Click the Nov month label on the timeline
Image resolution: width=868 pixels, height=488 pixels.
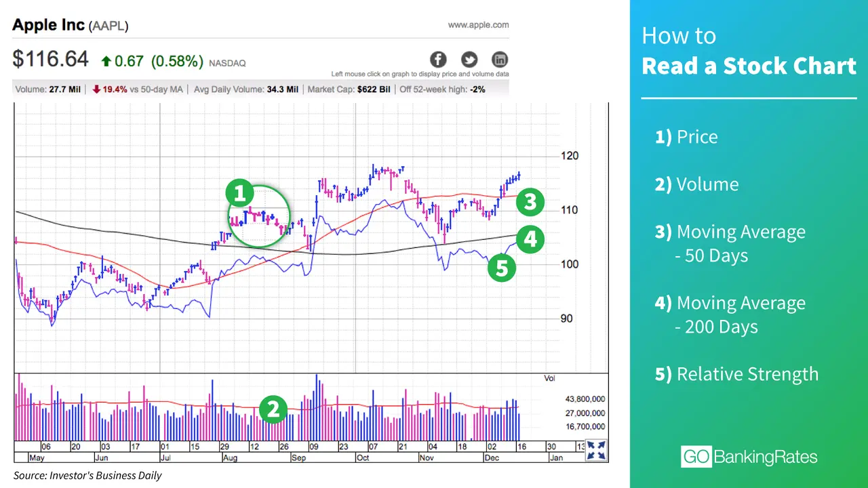tap(426, 457)
